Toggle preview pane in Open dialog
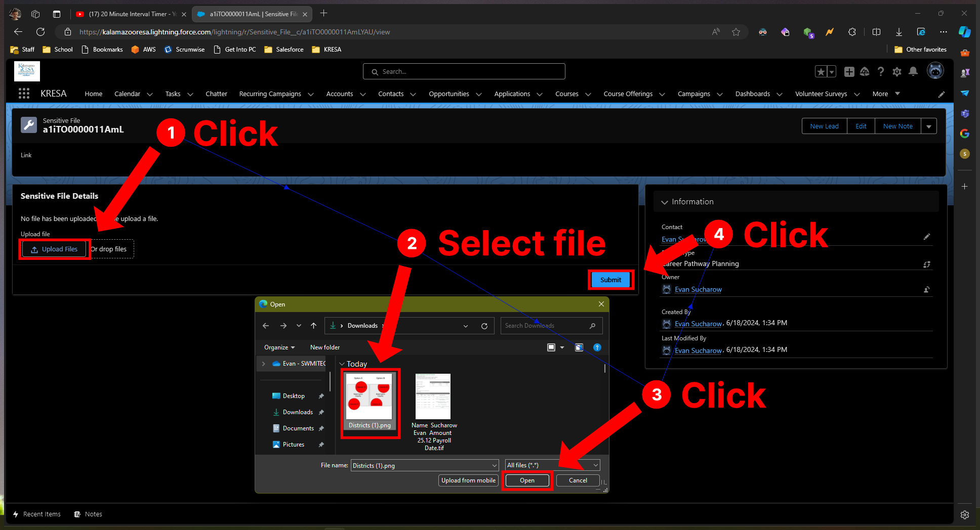The width and height of the screenshot is (980, 530). [x=579, y=347]
